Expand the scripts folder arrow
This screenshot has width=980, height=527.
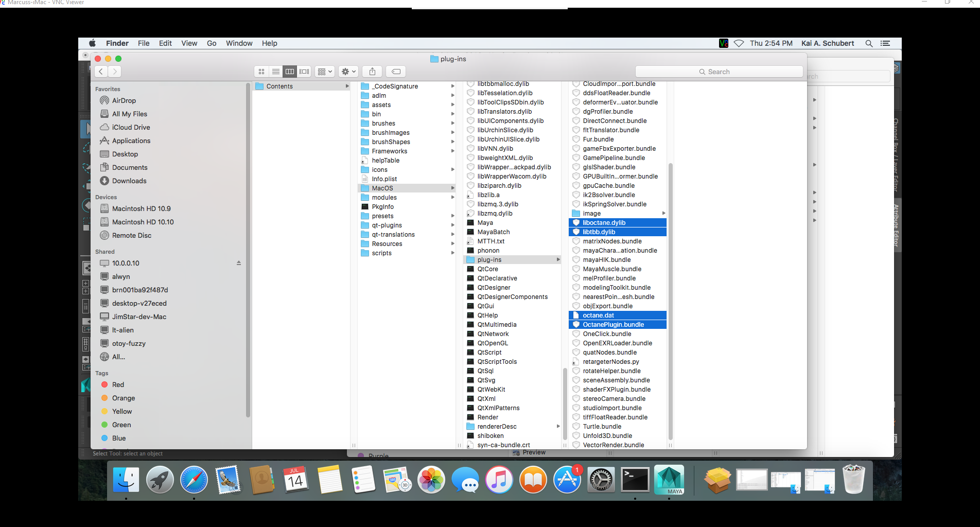pyautogui.click(x=453, y=253)
